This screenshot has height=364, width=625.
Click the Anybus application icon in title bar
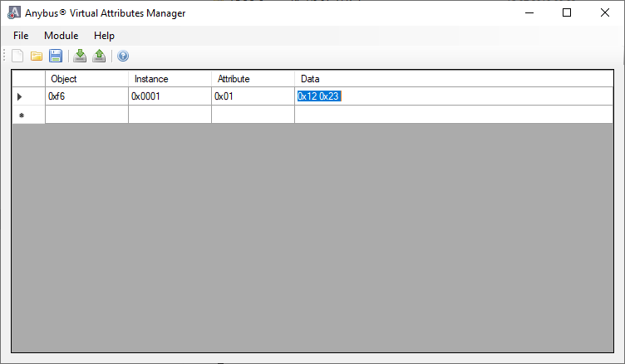14,12
